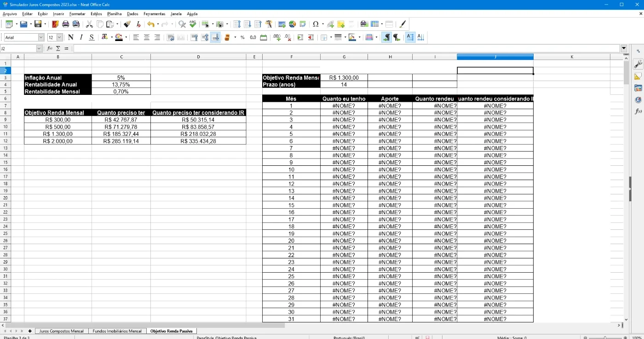
Task: Click the Save document icon
Action: coord(38,24)
